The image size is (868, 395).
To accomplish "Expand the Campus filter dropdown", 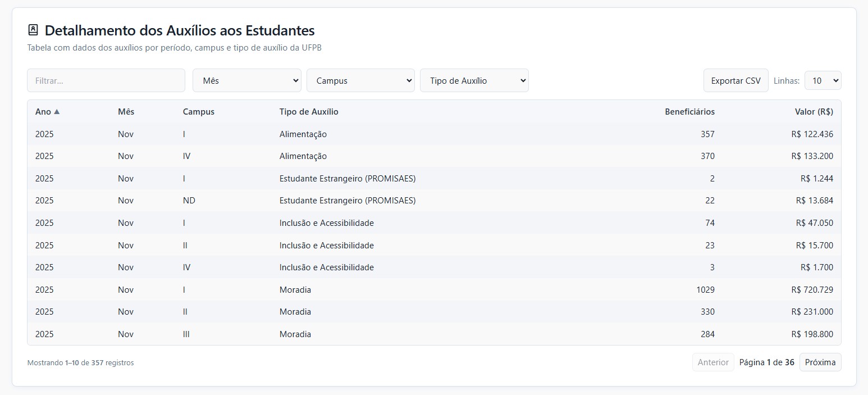I will [x=360, y=80].
